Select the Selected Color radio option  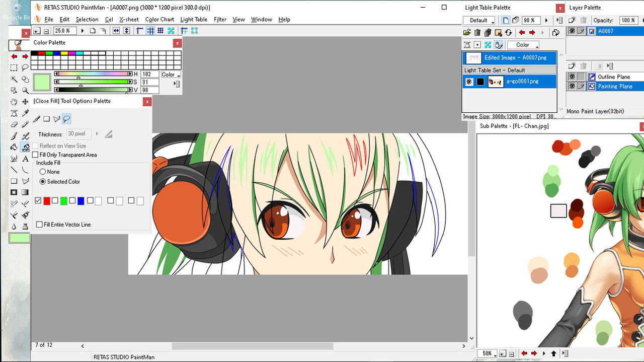click(43, 182)
